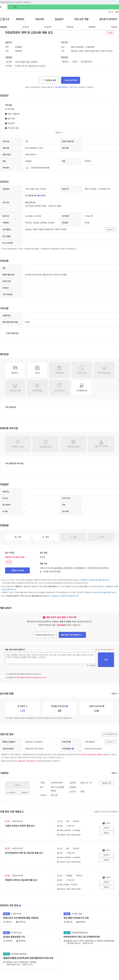Open the 출산휴가·육아휴직 menu
Viewport: 119px width, 980px height.
pos(108,19)
